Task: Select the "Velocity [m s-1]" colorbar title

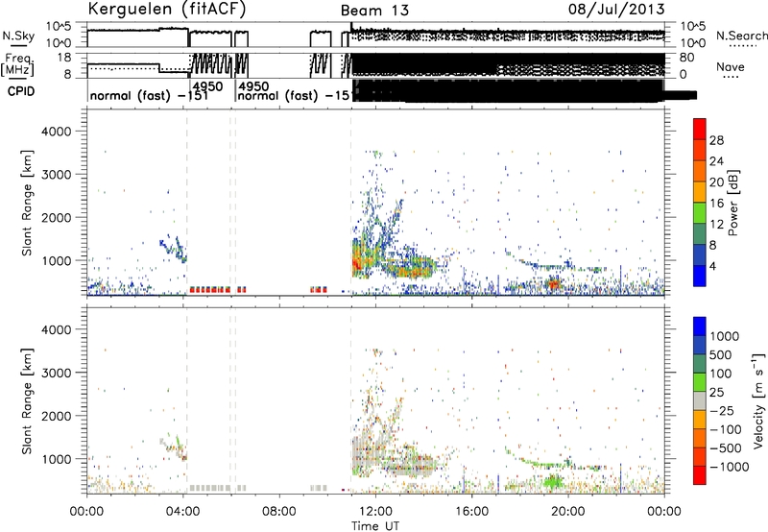Action: [758, 400]
